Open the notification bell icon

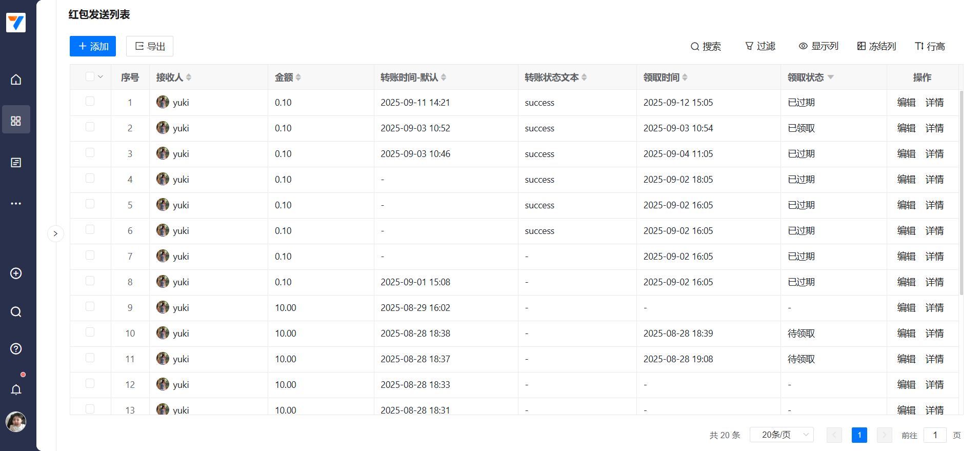point(16,390)
